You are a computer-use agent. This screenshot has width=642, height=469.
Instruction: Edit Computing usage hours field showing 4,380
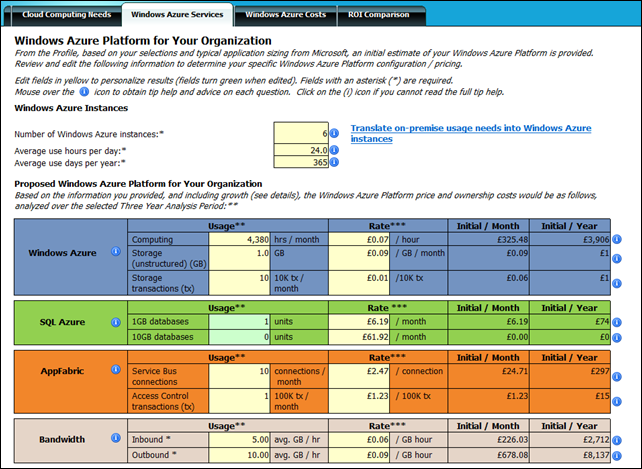[239, 239]
